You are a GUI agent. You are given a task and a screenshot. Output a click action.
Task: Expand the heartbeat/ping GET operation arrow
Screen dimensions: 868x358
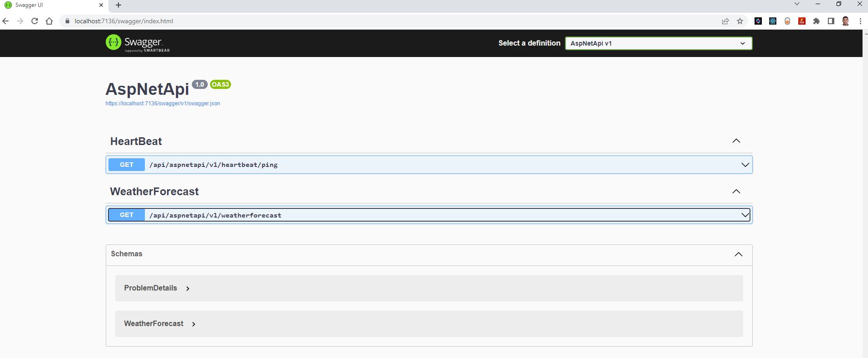click(x=745, y=165)
